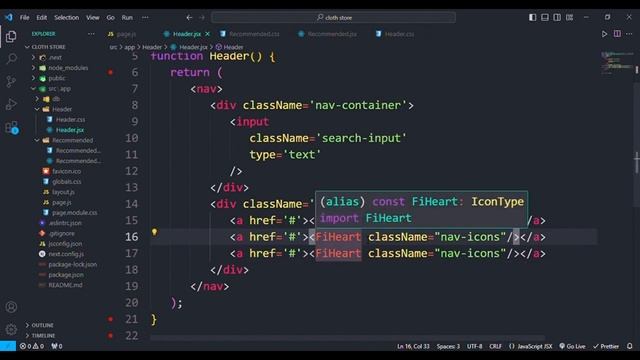Click the lightbulb code action on line 16

point(154,232)
